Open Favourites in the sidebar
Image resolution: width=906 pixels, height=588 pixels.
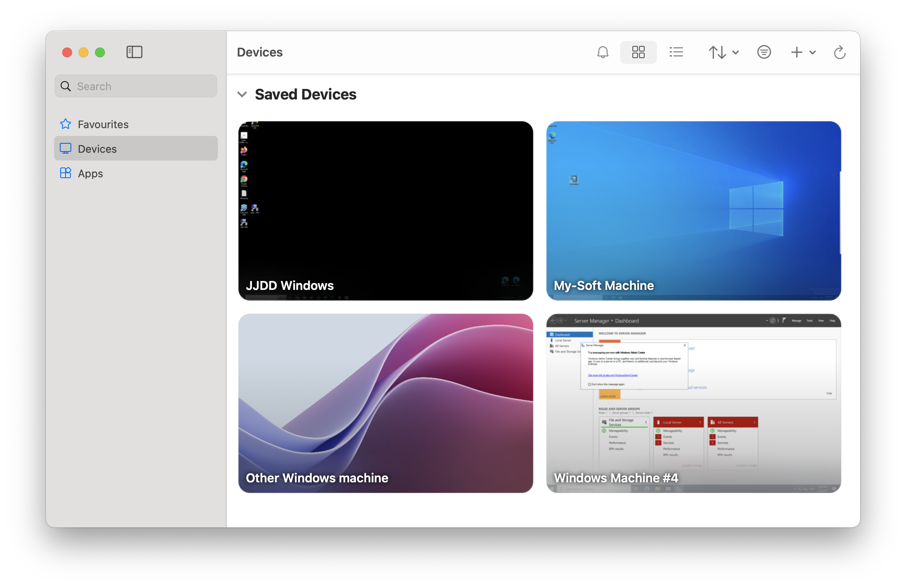click(x=103, y=124)
